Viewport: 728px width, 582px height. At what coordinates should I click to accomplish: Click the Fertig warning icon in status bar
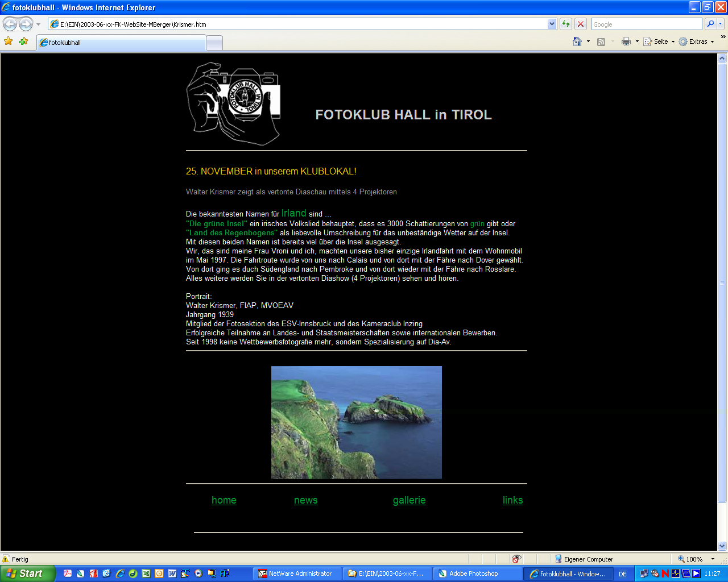coord(6,559)
